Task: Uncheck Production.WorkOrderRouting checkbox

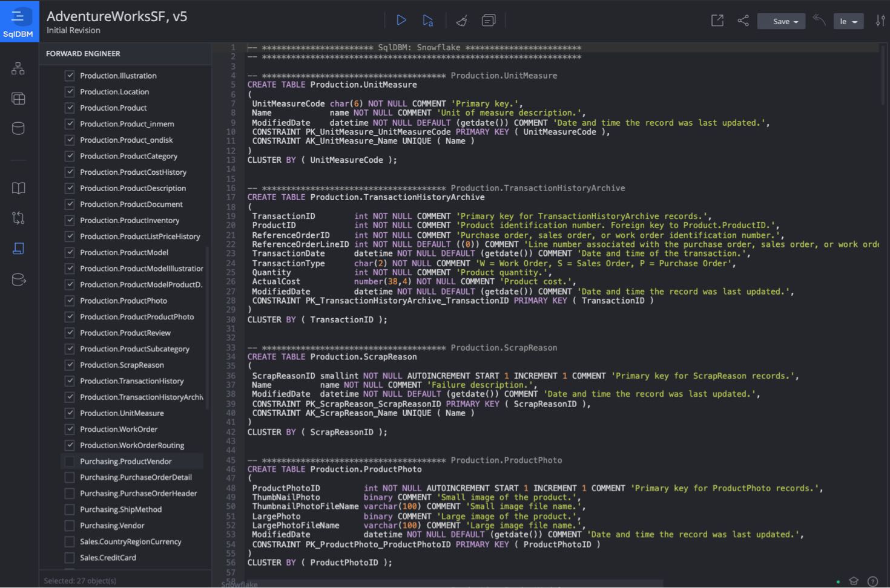Action: pyautogui.click(x=70, y=445)
